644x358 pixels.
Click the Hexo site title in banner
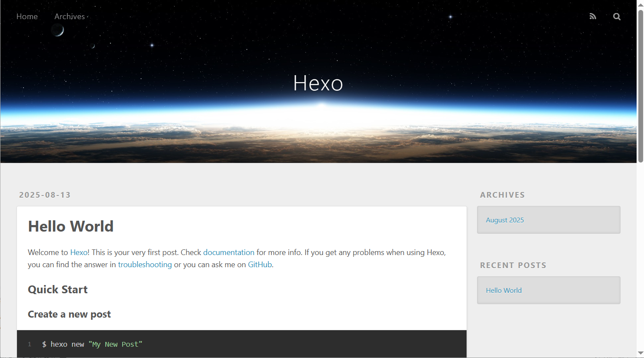pos(318,83)
